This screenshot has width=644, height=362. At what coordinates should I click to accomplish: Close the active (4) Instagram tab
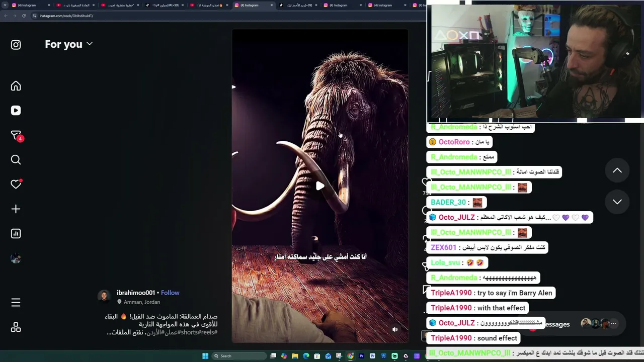click(x=272, y=5)
